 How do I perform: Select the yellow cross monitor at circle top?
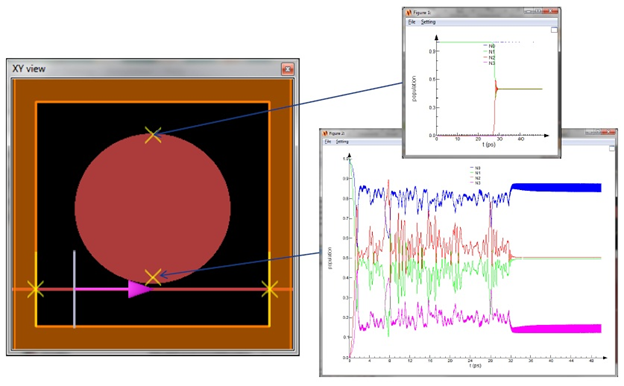pyautogui.click(x=153, y=135)
